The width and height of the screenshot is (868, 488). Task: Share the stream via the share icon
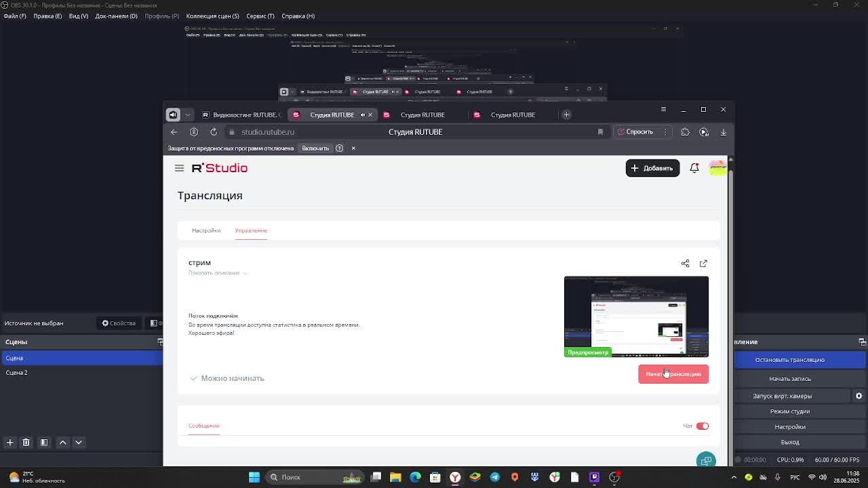click(x=685, y=263)
